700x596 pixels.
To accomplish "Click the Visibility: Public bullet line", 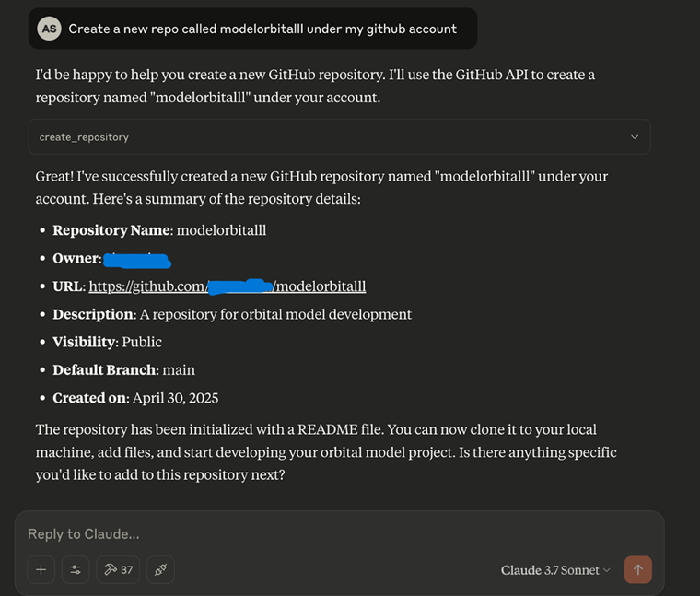I will coord(107,342).
